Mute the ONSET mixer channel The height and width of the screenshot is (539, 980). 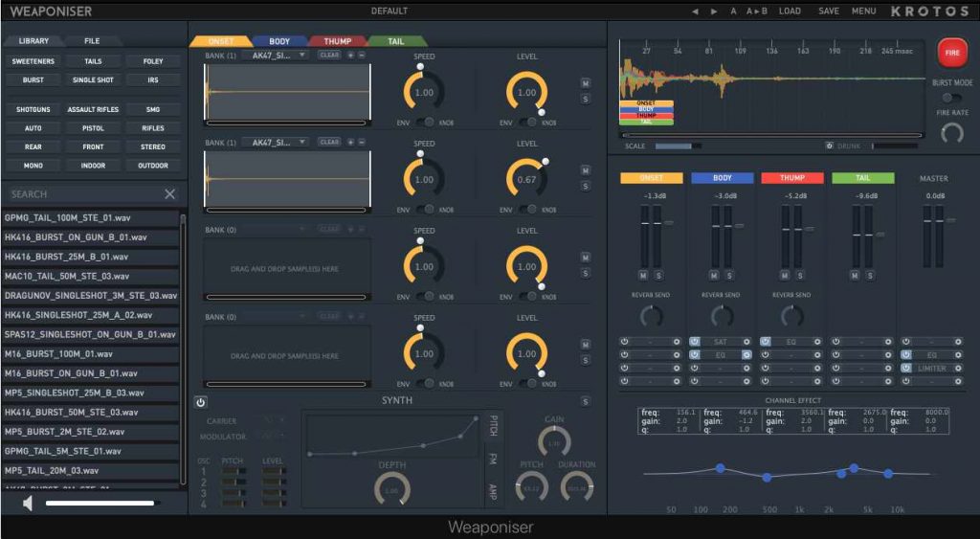tap(643, 276)
